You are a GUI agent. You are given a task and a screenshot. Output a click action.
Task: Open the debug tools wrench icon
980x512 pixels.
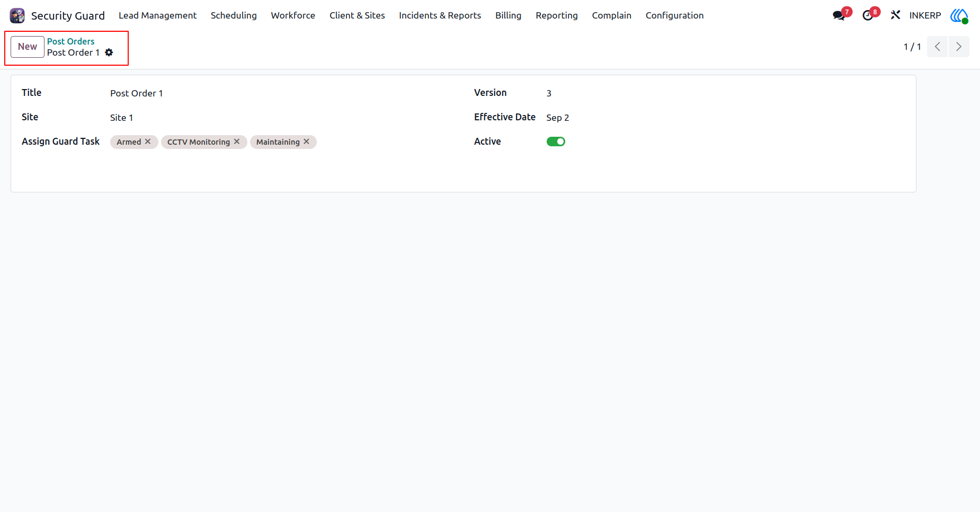[x=895, y=15]
